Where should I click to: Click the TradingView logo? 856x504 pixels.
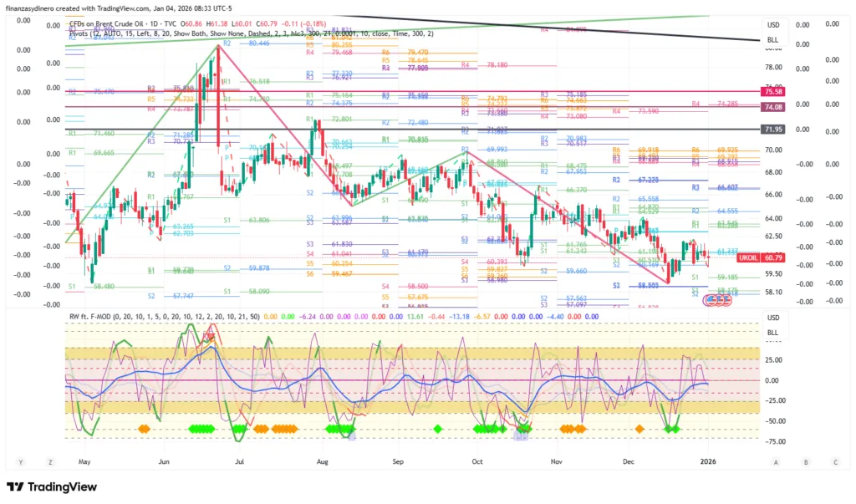pos(52,487)
